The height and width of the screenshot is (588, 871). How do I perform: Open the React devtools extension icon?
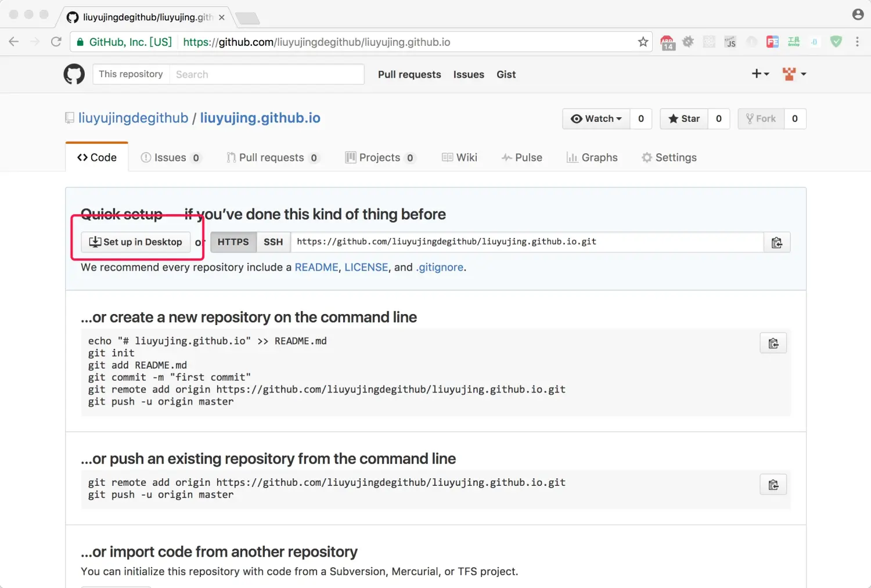(709, 42)
